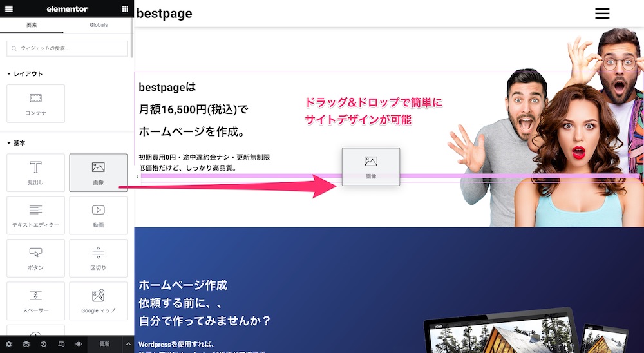This screenshot has width=644, height=353.
Task: Collapse the 基本 section
Action: [17, 143]
